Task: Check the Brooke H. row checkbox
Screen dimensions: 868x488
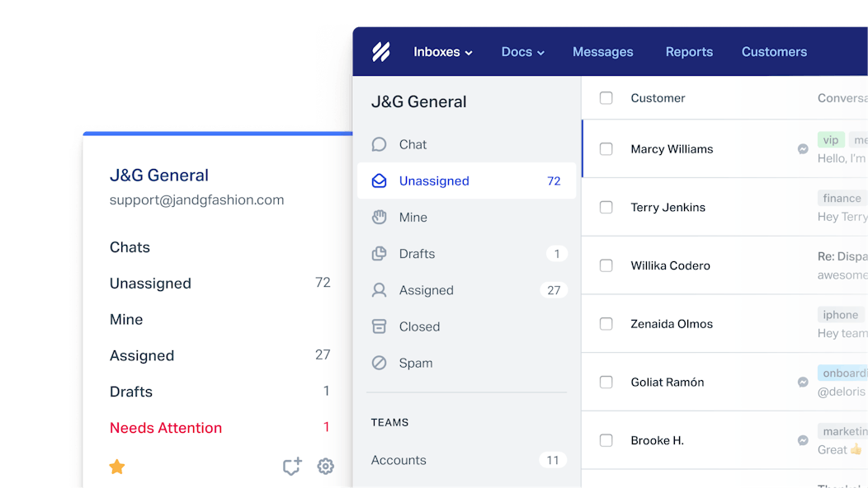Action: coord(606,440)
